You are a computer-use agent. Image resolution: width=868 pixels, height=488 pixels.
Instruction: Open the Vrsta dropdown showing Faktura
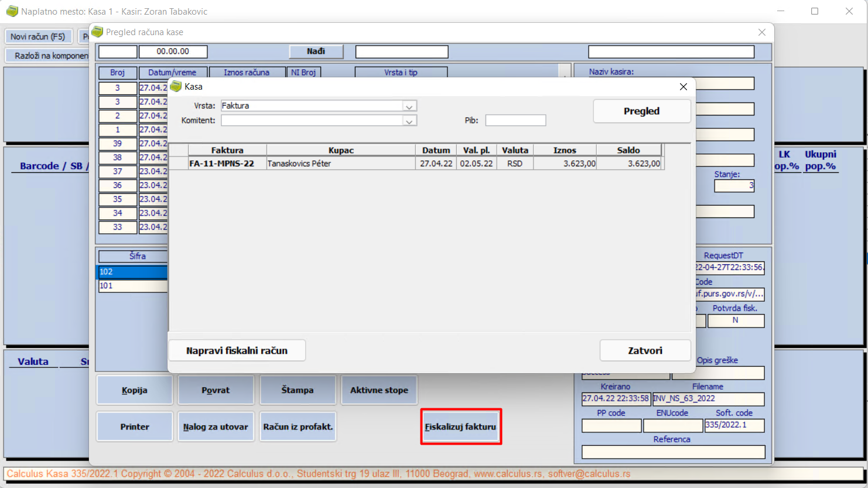click(x=409, y=106)
